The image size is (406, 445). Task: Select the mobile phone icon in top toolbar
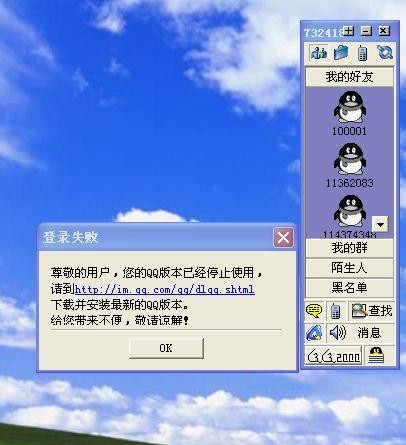[362, 53]
